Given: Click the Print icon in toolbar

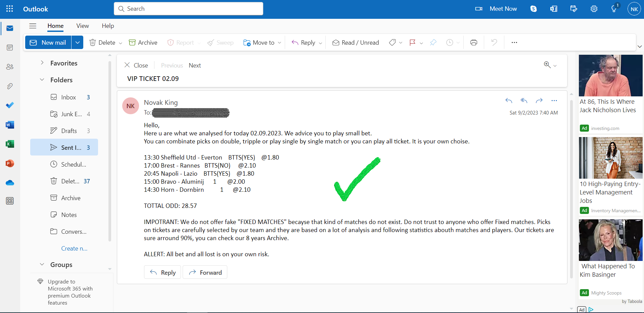Looking at the screenshot, I should pos(474,43).
